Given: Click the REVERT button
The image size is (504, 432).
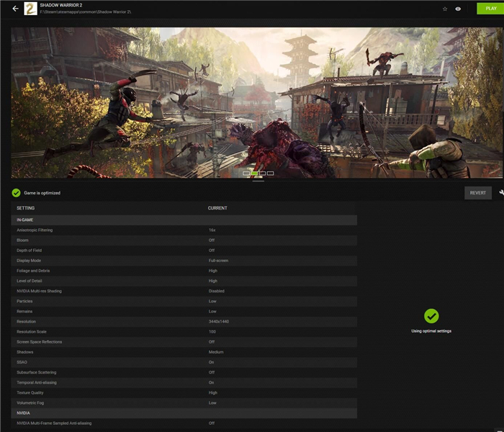Looking at the screenshot, I should [x=477, y=193].
